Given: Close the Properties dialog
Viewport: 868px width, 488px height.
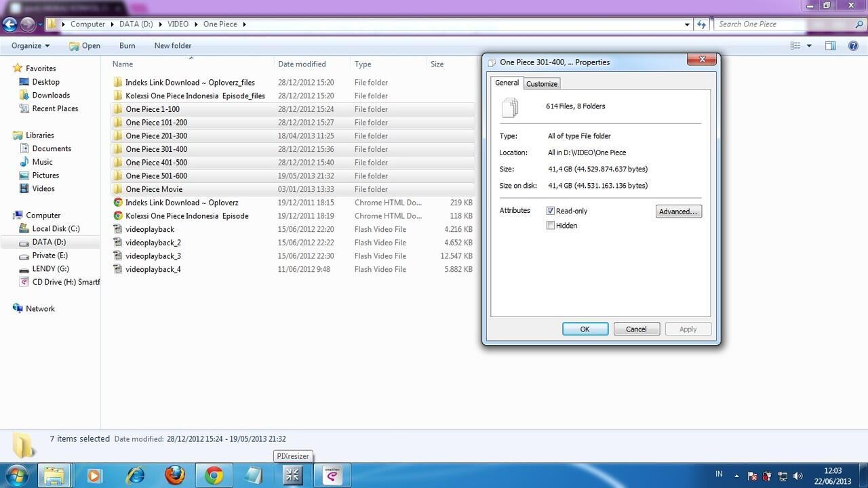Looking at the screenshot, I should [702, 60].
